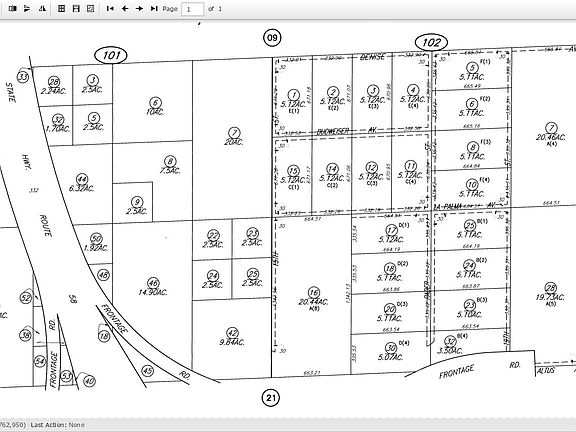Advance to the next page arrow
The height and width of the screenshot is (432, 576).
139,8
